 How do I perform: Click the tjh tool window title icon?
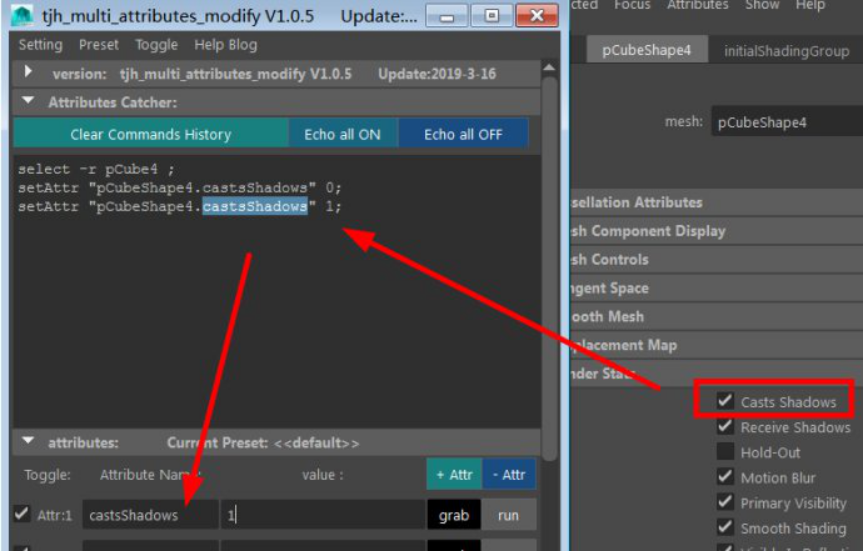[x=23, y=15]
